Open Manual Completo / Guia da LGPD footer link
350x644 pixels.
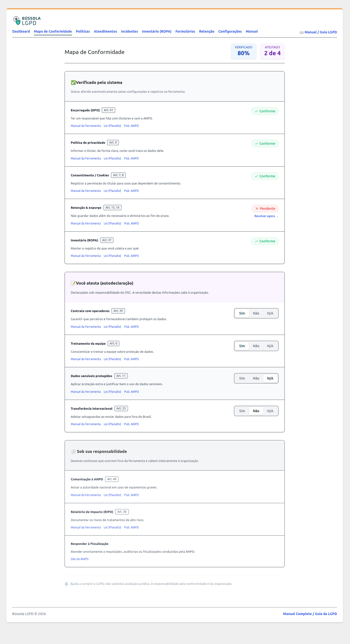[310, 614]
